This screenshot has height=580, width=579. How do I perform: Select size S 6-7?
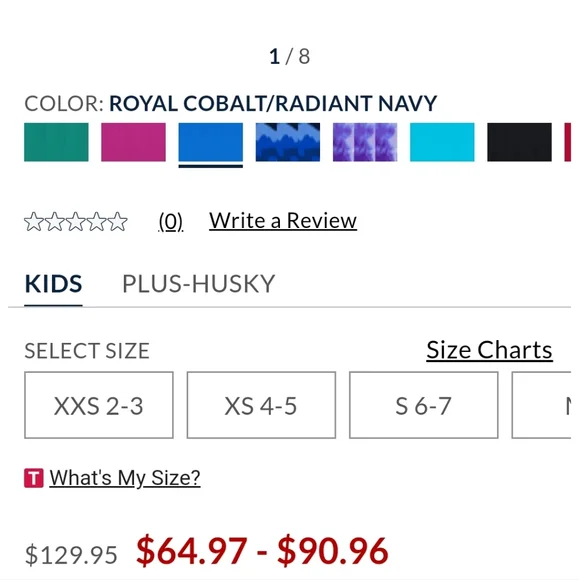coord(424,405)
